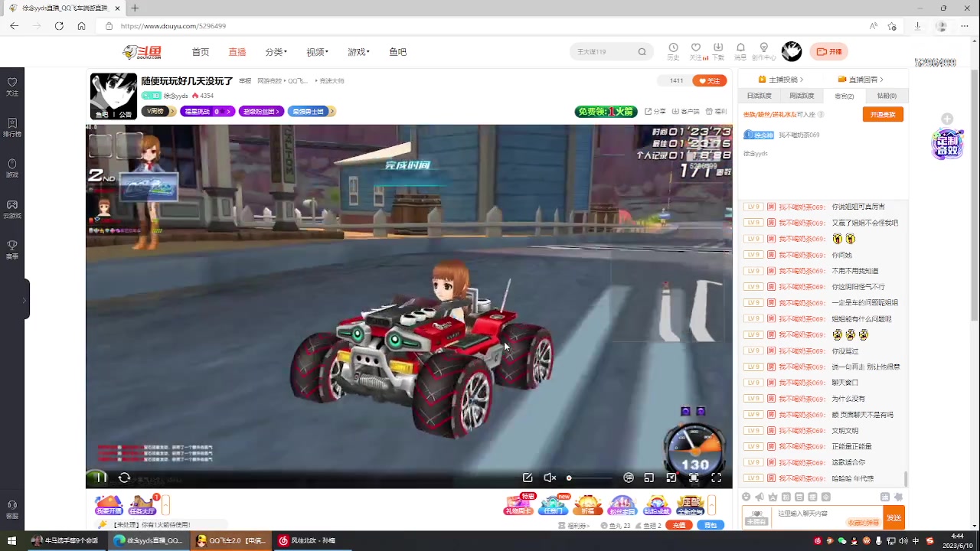Open 游戏 in the left sidebar
This screenshot has width=980, height=551.
pyautogui.click(x=12, y=168)
